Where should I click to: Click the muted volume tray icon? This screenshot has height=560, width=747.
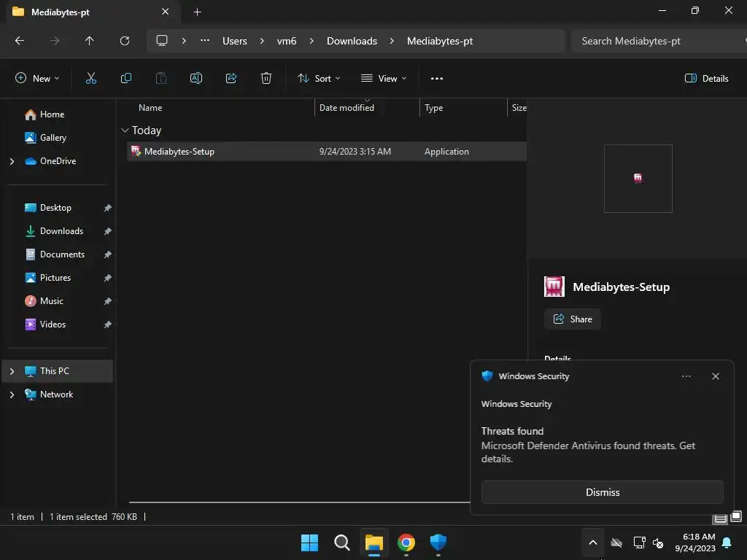pyautogui.click(x=659, y=542)
